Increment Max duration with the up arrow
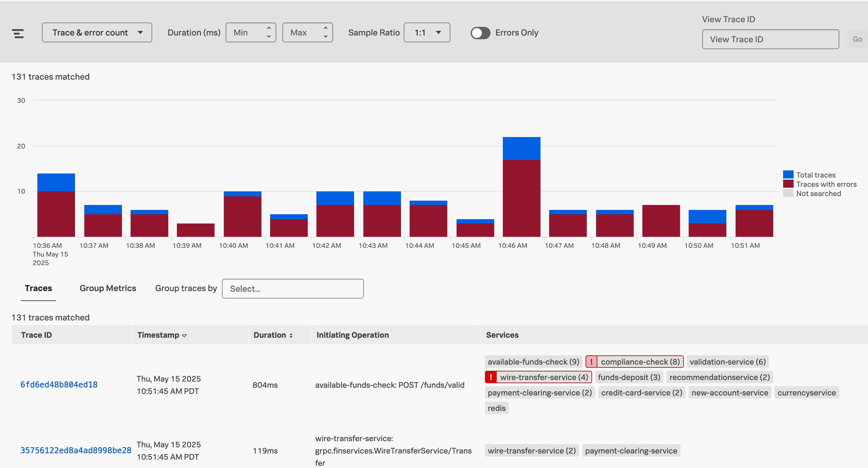868x468 pixels. tap(325, 28)
